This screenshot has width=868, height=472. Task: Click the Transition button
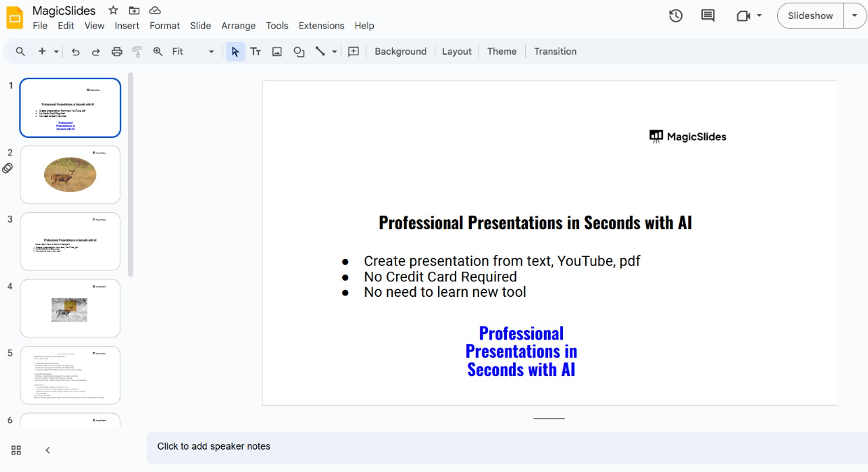click(x=555, y=52)
